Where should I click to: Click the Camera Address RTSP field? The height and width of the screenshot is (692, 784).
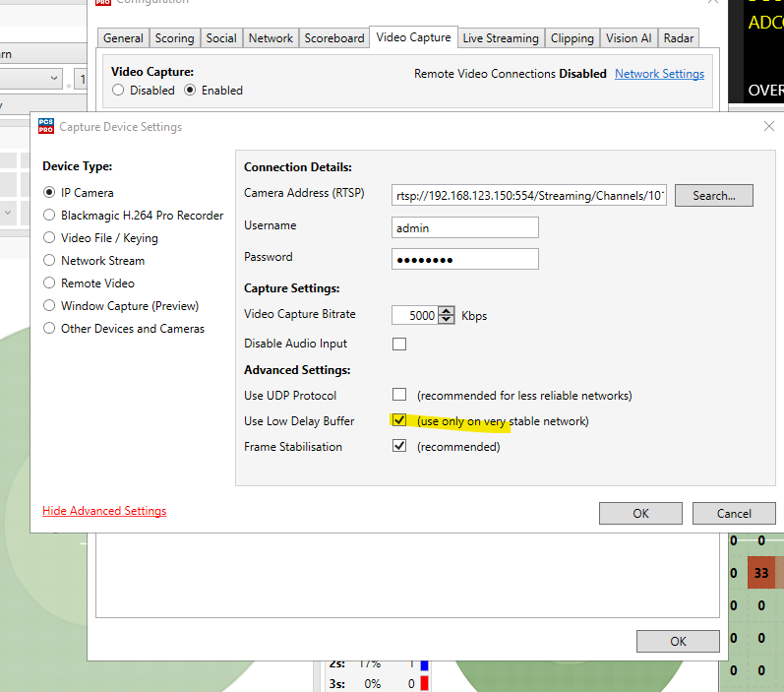(528, 195)
